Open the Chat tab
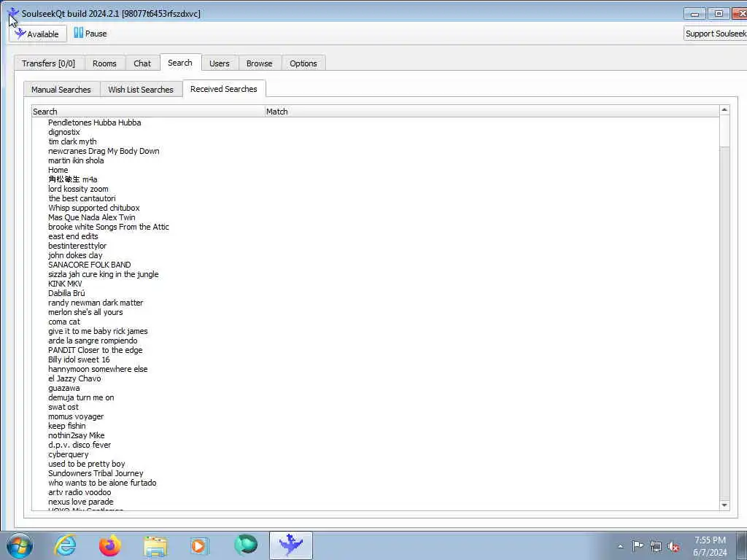747x560 pixels. click(142, 63)
